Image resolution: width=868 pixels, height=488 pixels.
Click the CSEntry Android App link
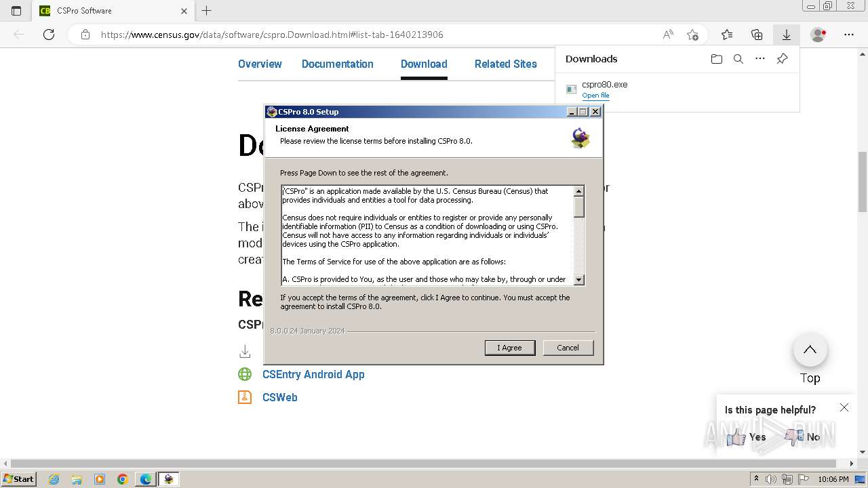(313, 374)
